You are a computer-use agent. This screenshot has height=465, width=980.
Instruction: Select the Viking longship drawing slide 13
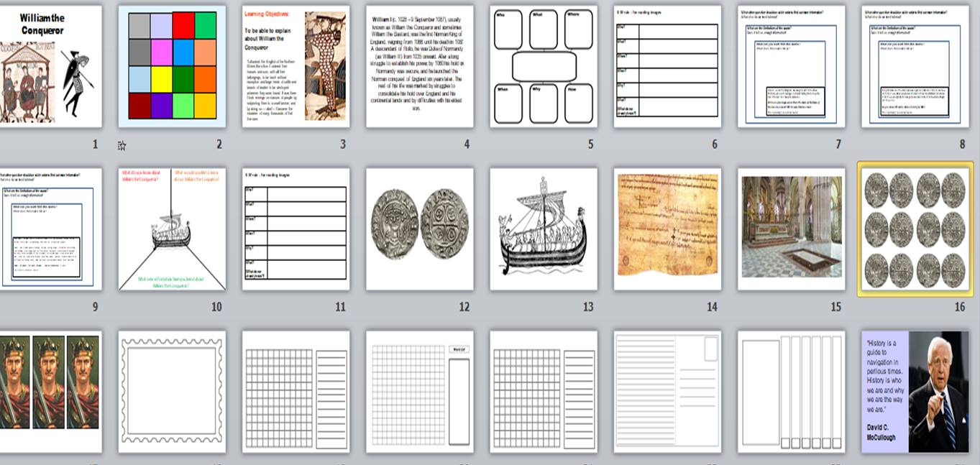[542, 226]
